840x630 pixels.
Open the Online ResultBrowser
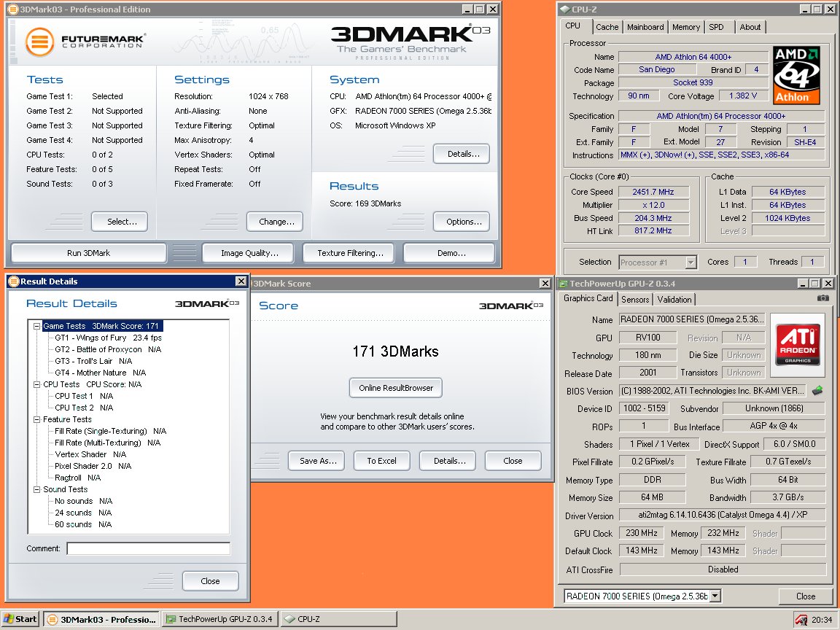point(396,388)
